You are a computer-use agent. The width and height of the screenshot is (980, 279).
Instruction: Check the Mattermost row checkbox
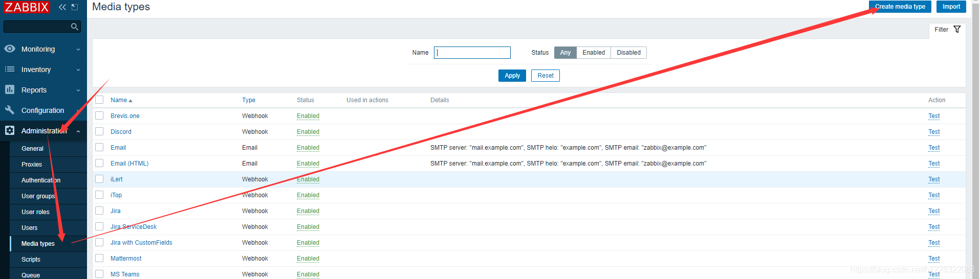pos(99,258)
